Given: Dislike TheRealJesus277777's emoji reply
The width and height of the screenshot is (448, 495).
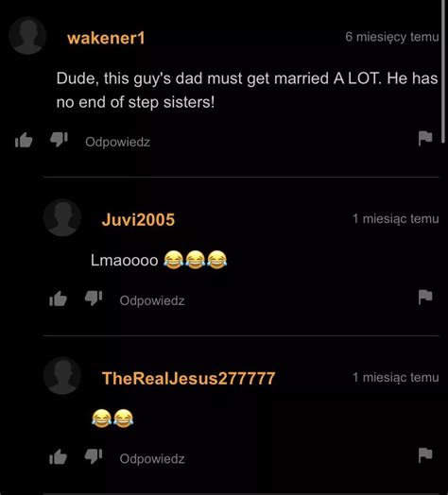Looking at the screenshot, I should tap(94, 456).
